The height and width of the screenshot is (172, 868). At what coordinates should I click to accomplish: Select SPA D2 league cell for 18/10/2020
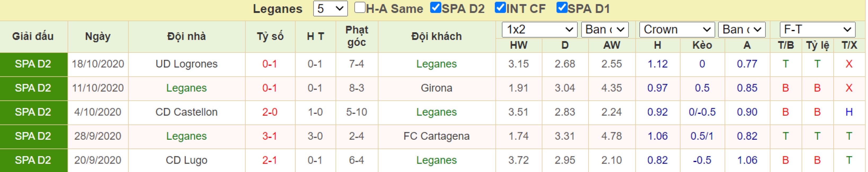tap(34, 64)
